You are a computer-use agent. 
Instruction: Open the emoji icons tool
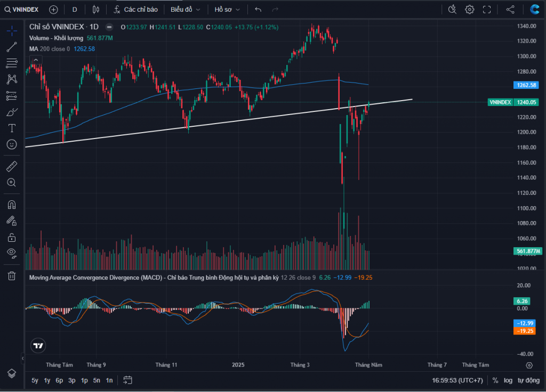coord(12,144)
